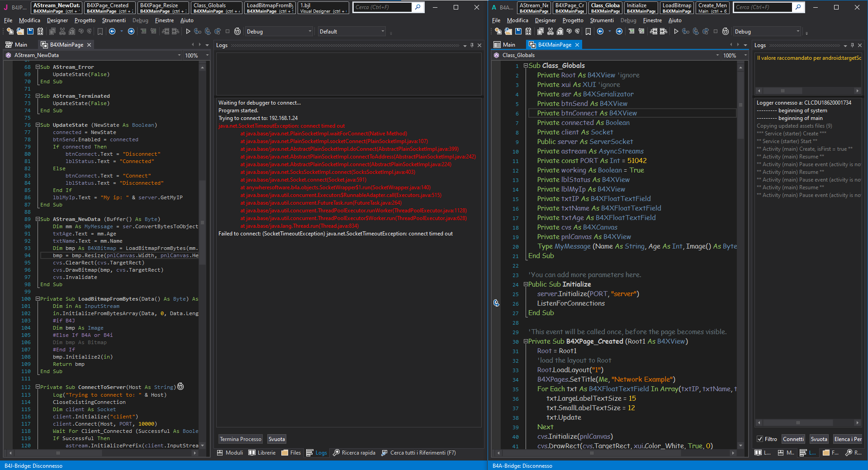This screenshot has width=868, height=470.
Task: Collapse the Sub Class_Globals code block
Action: pos(526,66)
